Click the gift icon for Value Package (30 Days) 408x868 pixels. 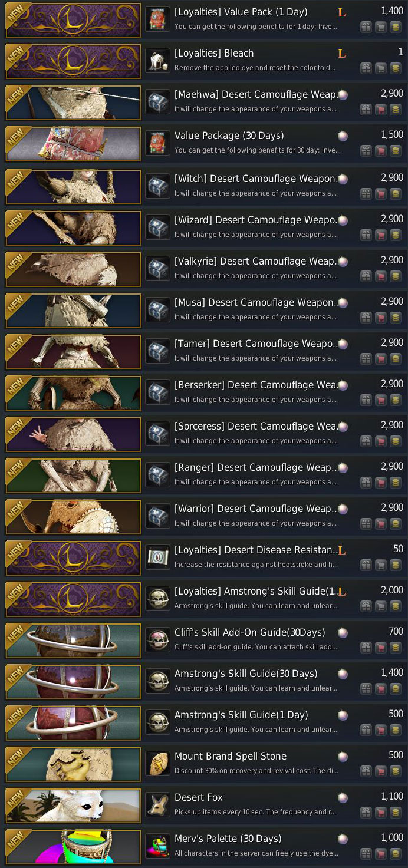point(366,150)
